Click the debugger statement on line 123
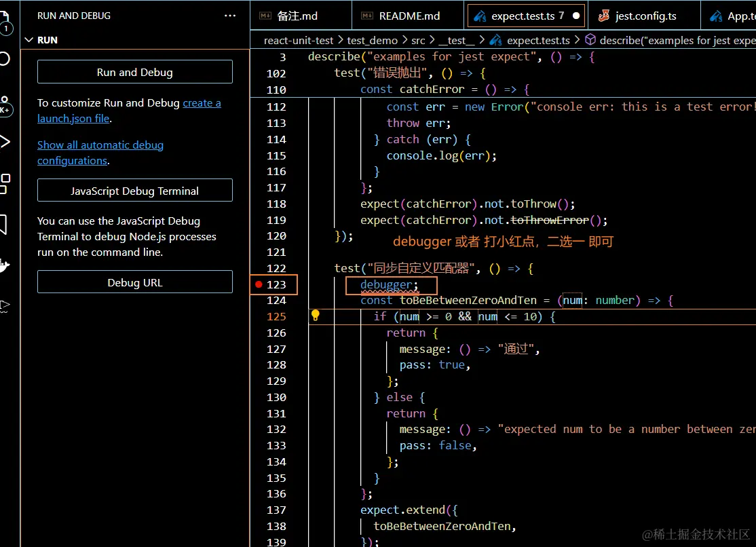This screenshot has width=756, height=547. 390,284
